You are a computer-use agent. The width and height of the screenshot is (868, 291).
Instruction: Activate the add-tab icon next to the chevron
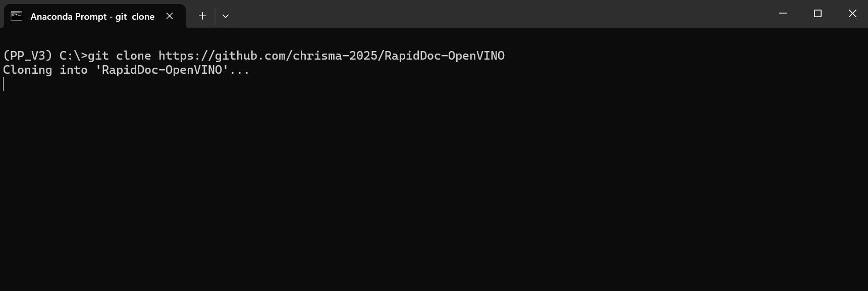tap(202, 16)
